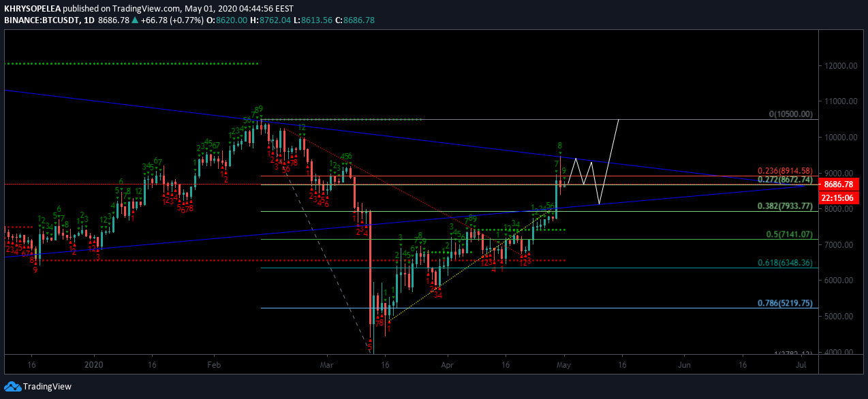Click the TradingView brand text
The image size is (868, 399).
click(x=47, y=387)
